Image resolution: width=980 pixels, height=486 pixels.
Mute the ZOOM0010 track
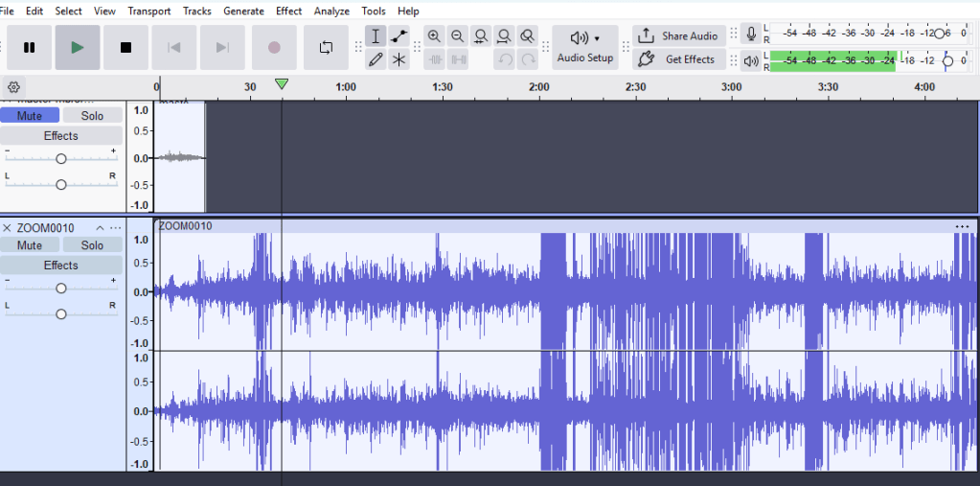point(30,245)
